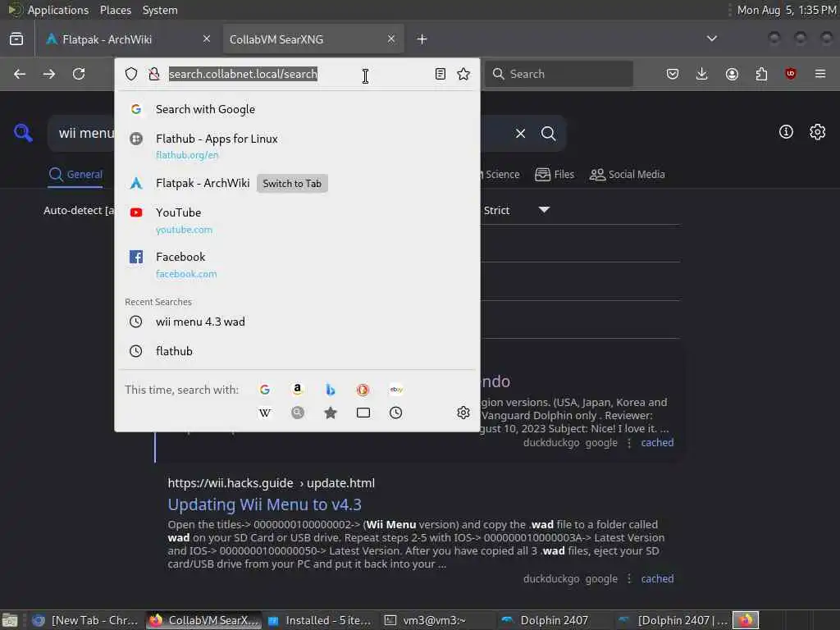The height and width of the screenshot is (630, 840).
Task: Open Updating Wii Menu to v4.3 result
Action: pos(265,504)
